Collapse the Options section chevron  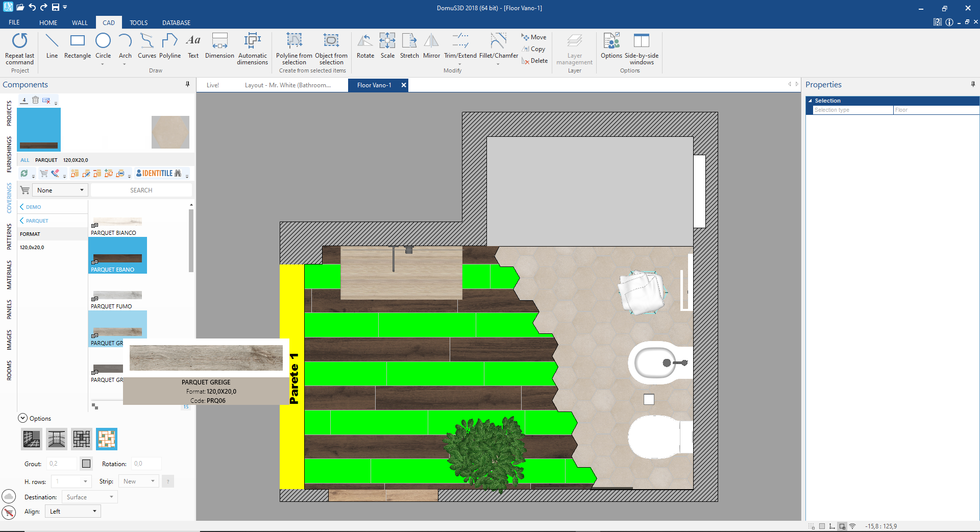coord(22,418)
